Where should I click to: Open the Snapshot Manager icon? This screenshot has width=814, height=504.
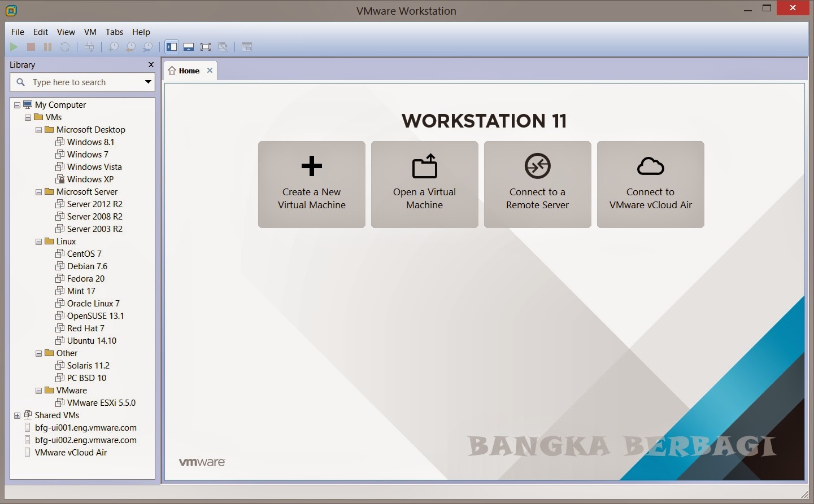(x=147, y=47)
